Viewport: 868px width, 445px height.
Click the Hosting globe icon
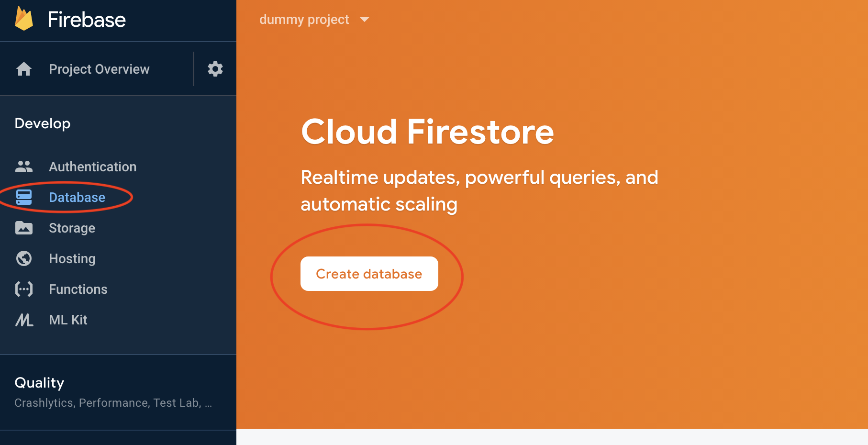[x=24, y=258]
